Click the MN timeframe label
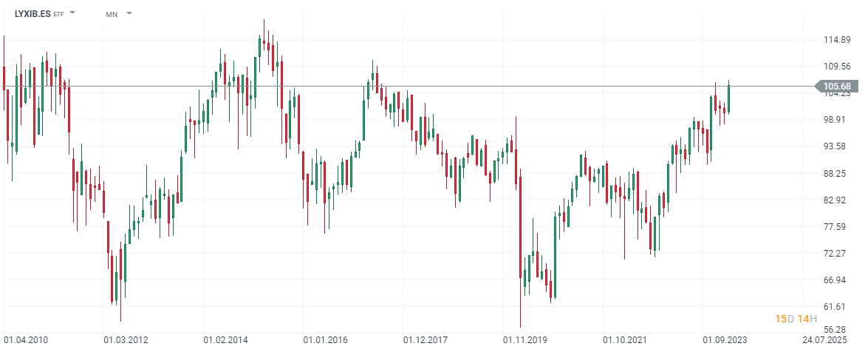The width and height of the screenshot is (868, 352). click(x=112, y=14)
